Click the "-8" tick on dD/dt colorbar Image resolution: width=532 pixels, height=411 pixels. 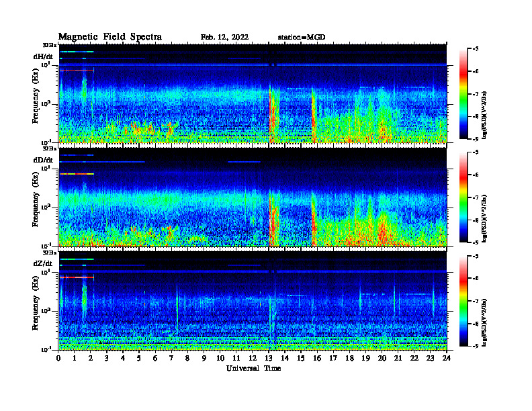pyautogui.click(x=476, y=220)
